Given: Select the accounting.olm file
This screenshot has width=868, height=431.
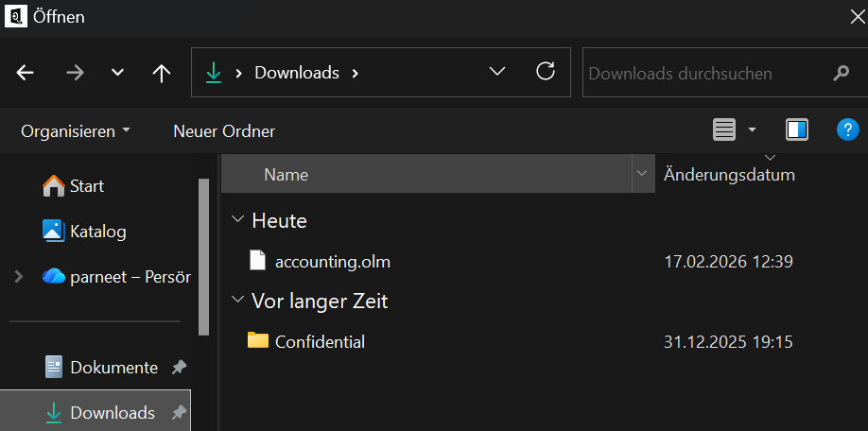Looking at the screenshot, I should pyautogui.click(x=332, y=262).
